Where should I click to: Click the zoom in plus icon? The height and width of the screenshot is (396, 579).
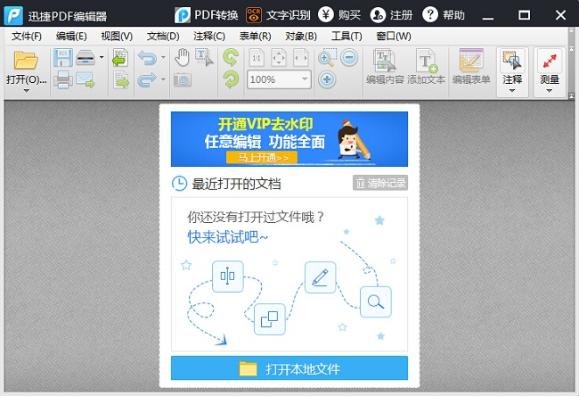coord(327,79)
